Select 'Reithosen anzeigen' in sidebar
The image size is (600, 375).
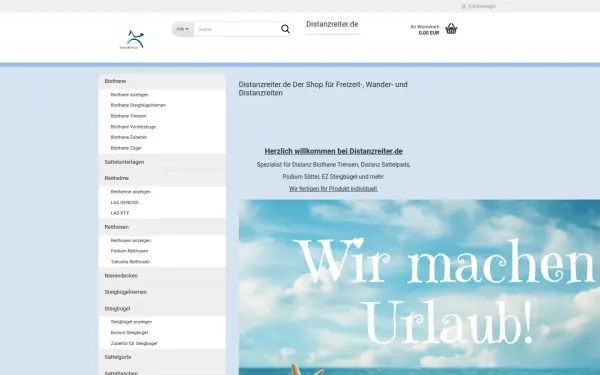coord(130,240)
